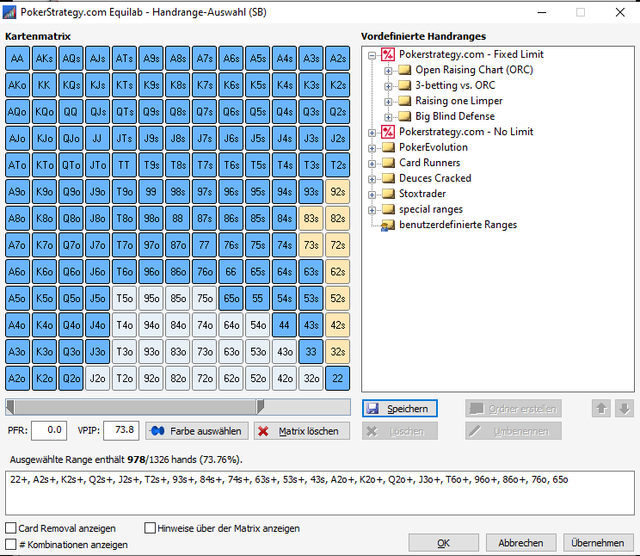Click the Speichern button
This screenshot has width=640, height=556.
400,409
